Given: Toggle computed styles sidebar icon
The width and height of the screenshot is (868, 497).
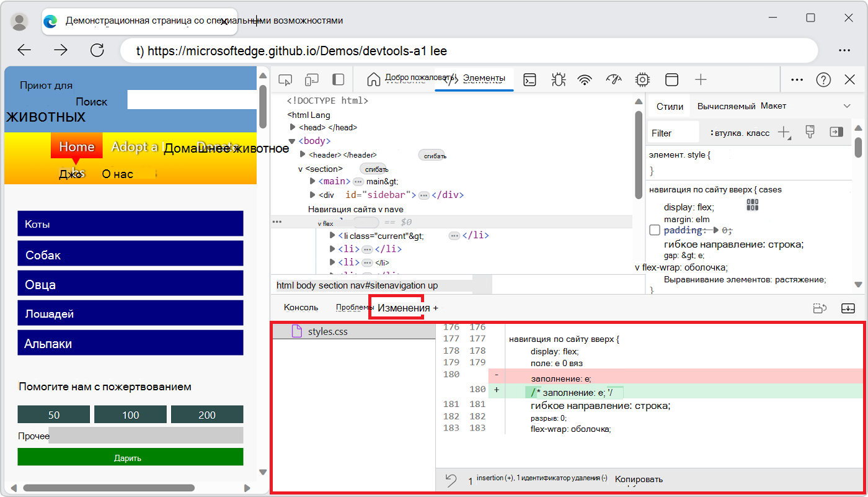Looking at the screenshot, I should [x=836, y=132].
